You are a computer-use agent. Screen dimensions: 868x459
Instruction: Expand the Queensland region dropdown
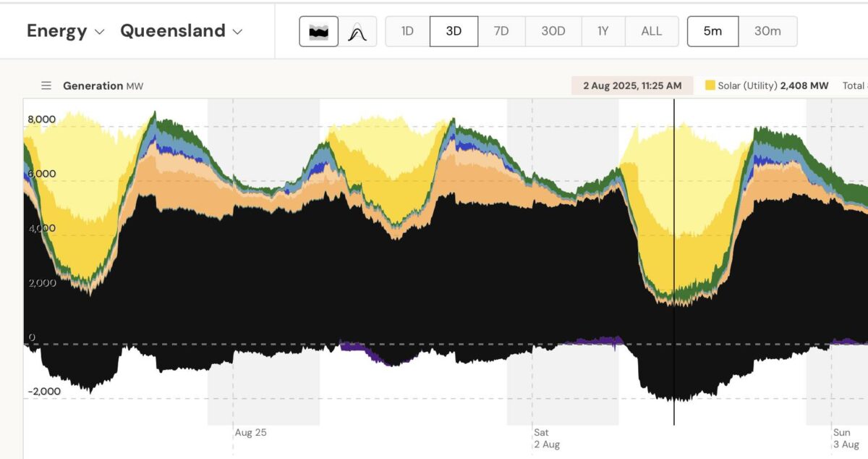181,31
